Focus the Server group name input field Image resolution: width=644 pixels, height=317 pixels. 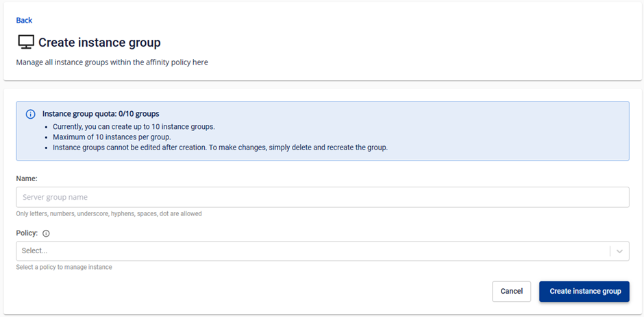coord(322,197)
